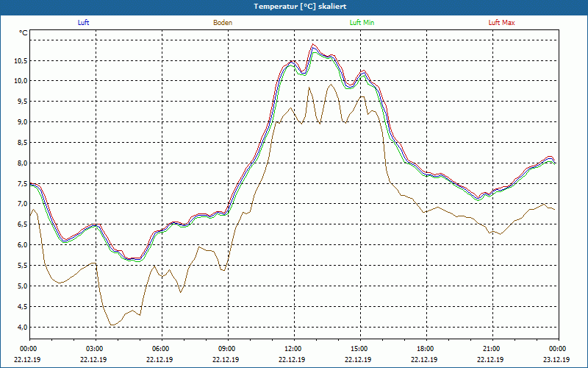Click the 7,5 y-axis value

pos(22,183)
